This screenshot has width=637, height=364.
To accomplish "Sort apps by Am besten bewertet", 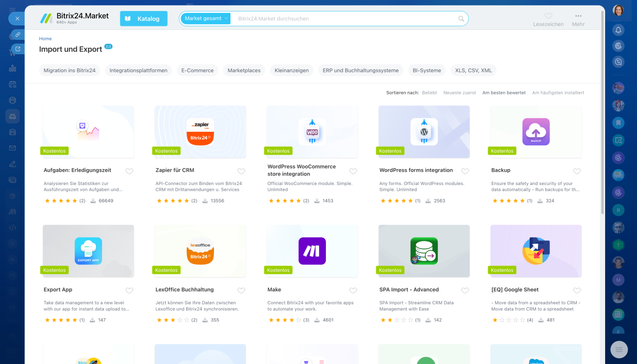I will click(x=504, y=92).
